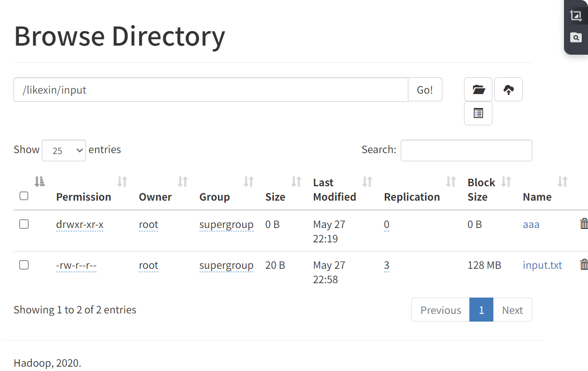Delete input.txt using its trash icon
Viewport: 588px width, 371px height.
pyautogui.click(x=584, y=264)
